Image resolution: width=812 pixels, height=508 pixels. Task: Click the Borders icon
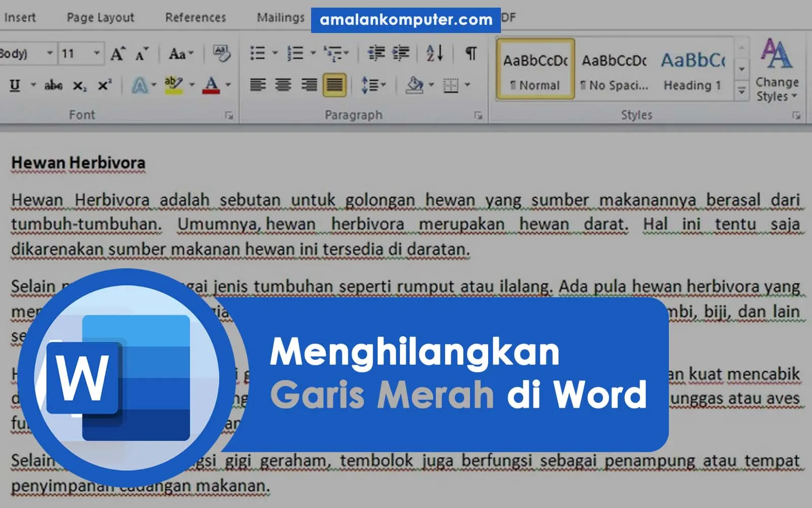pos(451,85)
